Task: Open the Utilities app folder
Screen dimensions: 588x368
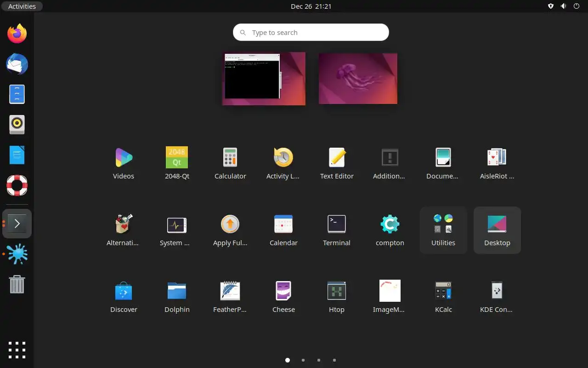Action: (443, 230)
